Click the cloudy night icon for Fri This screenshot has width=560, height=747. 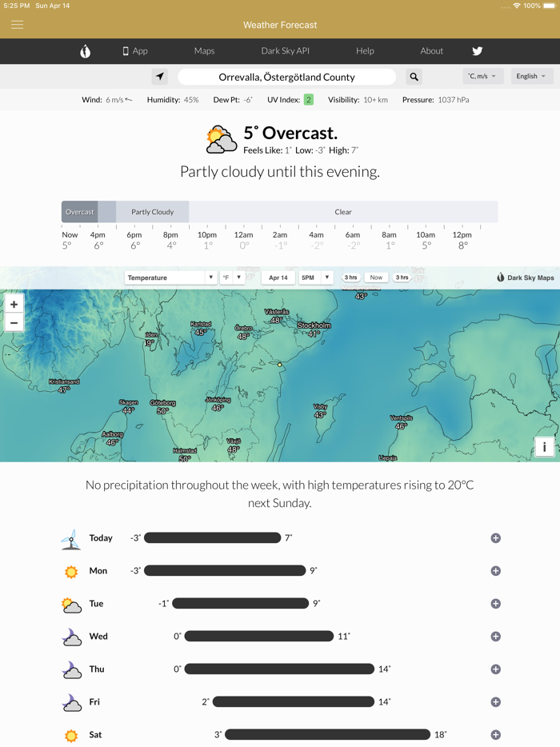pyautogui.click(x=71, y=702)
